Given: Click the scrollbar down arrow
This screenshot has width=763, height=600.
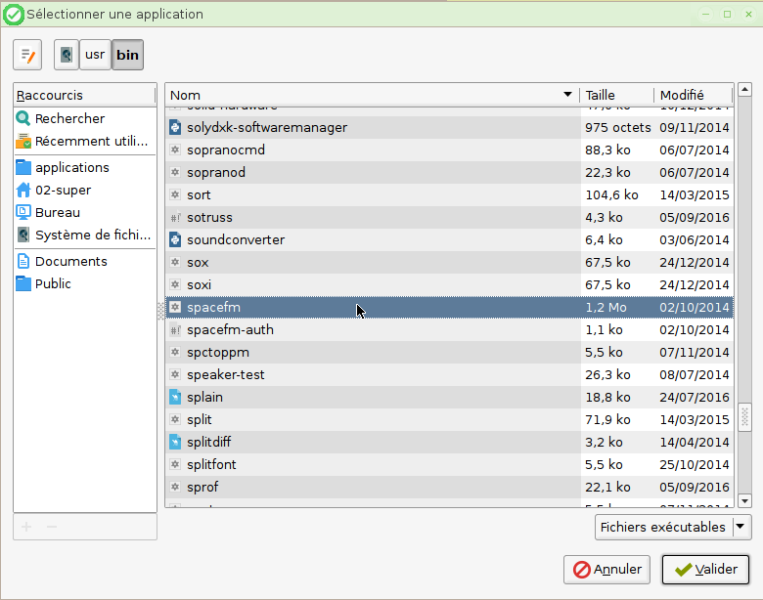Looking at the screenshot, I should (745, 501).
